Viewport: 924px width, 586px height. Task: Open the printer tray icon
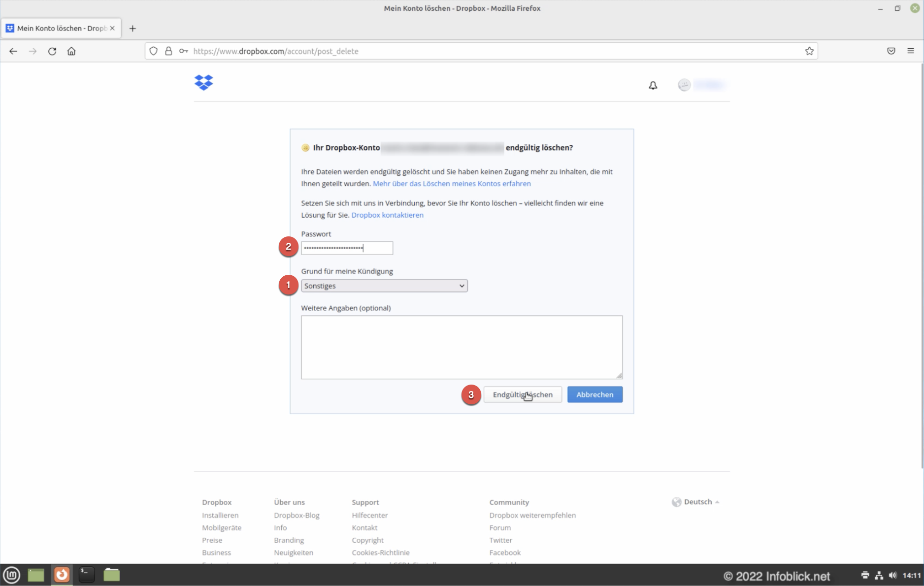coord(865,575)
